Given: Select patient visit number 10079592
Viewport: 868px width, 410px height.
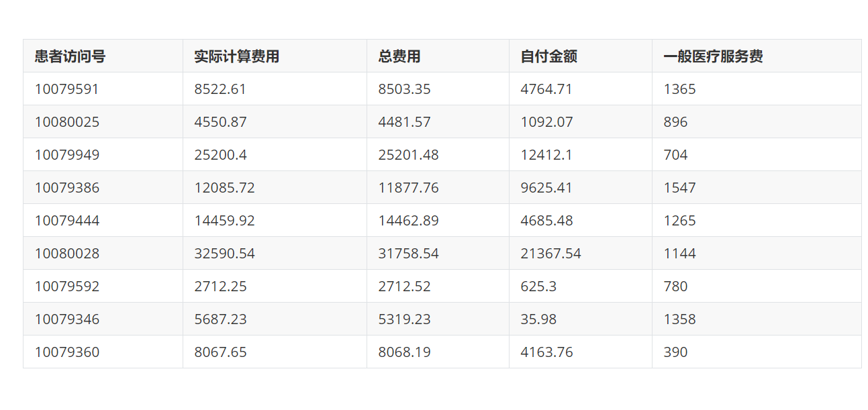Looking at the screenshot, I should pyautogui.click(x=67, y=287).
